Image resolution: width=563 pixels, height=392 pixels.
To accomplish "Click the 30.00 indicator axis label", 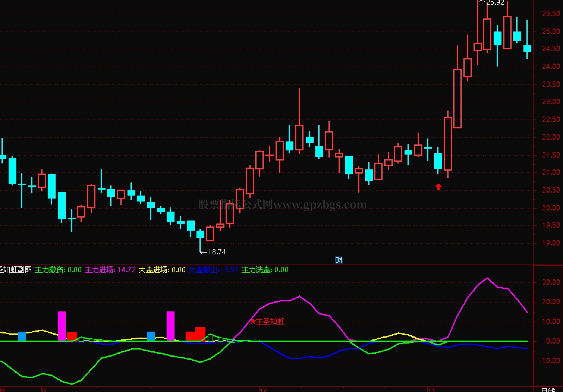I will (x=551, y=282).
